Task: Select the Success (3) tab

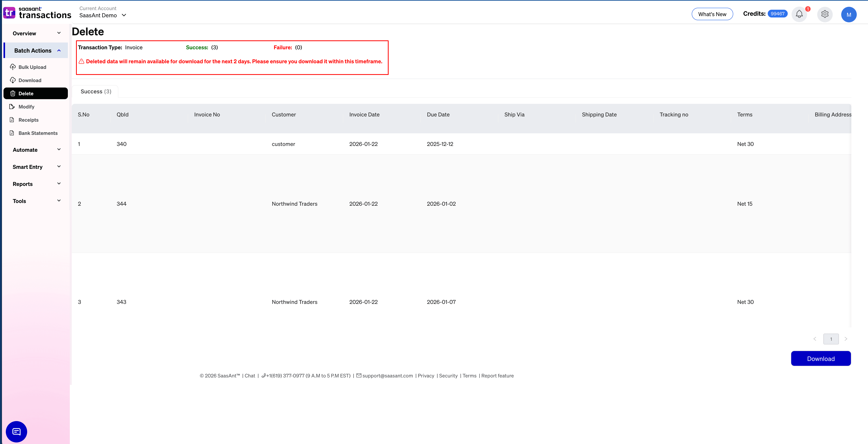Action: [x=96, y=91]
